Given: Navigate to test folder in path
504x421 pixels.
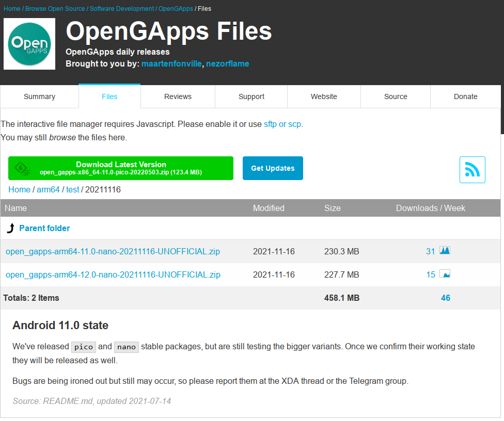Looking at the screenshot, I should (73, 189).
